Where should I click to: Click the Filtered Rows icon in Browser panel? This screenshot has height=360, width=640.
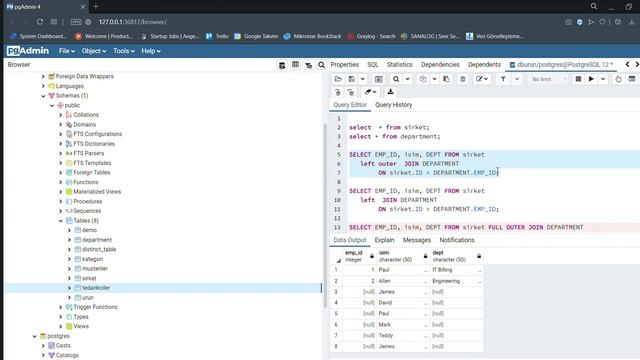tap(308, 65)
